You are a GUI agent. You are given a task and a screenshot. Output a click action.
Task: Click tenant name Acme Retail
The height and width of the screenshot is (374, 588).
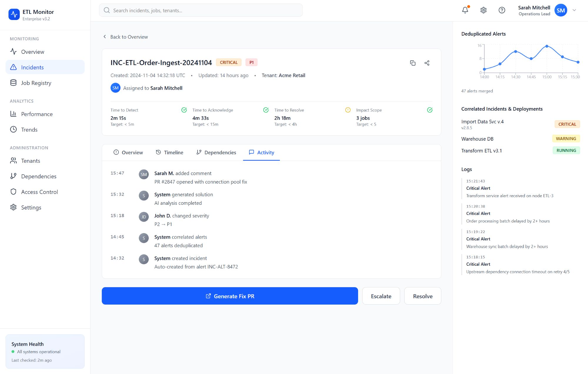pyautogui.click(x=292, y=75)
